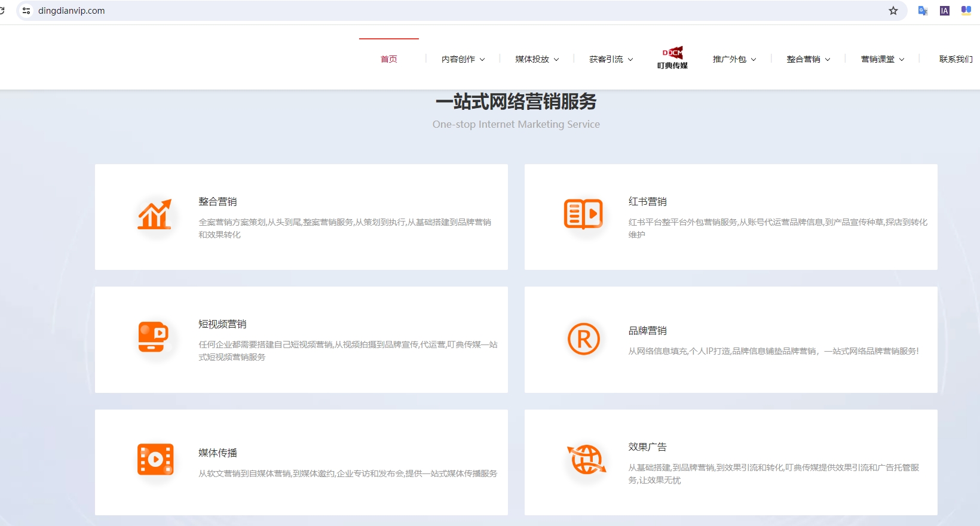Screen dimensions: 980x526
Task: Click the globe icon for 效果广告
Action: point(586,459)
